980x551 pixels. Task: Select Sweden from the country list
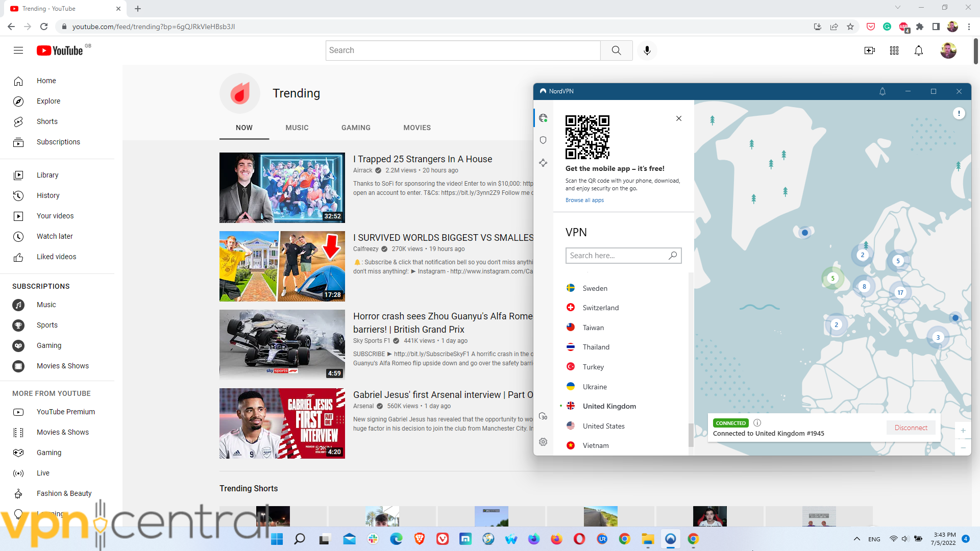point(594,288)
